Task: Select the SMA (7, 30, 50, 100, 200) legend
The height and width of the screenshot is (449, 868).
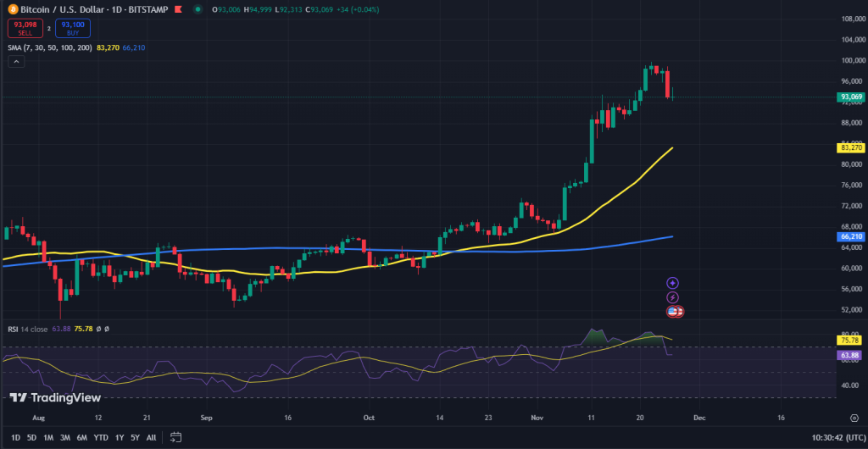Action: click(50, 47)
